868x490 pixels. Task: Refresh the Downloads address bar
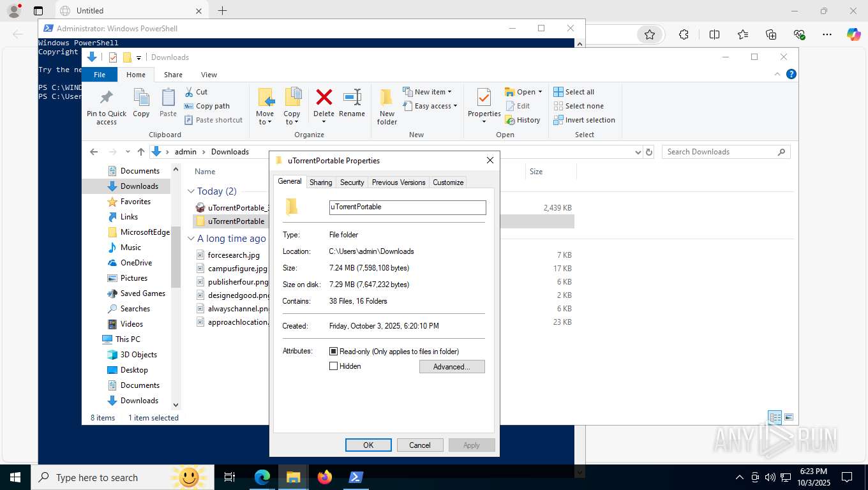coord(649,152)
